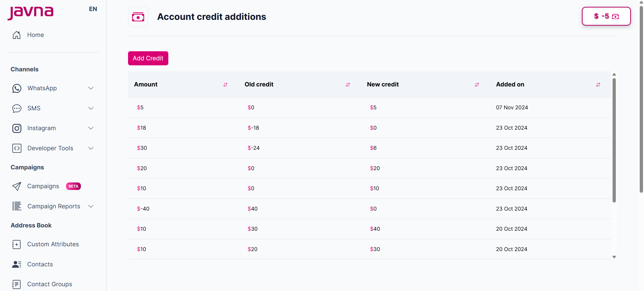644x291 pixels.
Task: Click the SMS speech bubble icon
Action: (17, 108)
